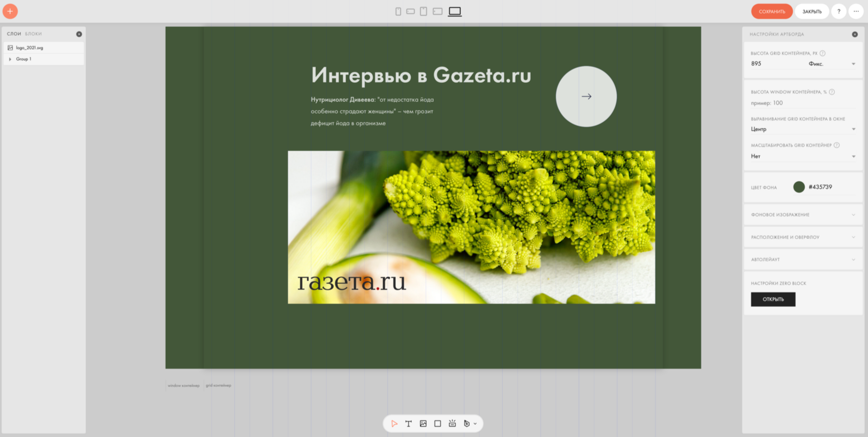Image resolution: width=868 pixels, height=437 pixels.
Task: Switch to the Слои tab
Action: pyautogui.click(x=14, y=34)
